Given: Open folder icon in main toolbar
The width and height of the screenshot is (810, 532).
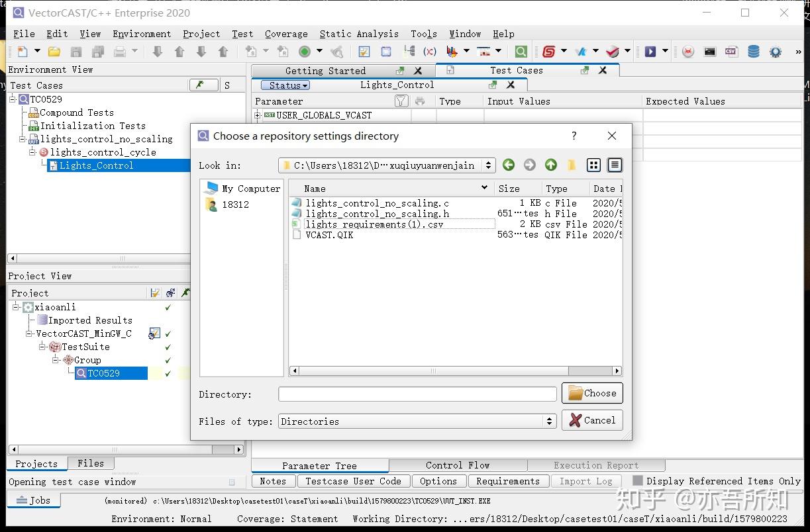Looking at the screenshot, I should click(54, 52).
